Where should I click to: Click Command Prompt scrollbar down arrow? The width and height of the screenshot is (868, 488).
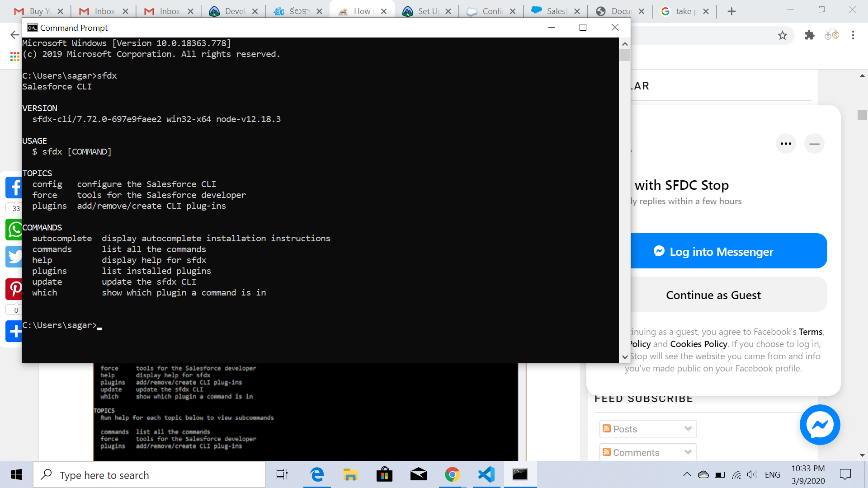pos(625,357)
